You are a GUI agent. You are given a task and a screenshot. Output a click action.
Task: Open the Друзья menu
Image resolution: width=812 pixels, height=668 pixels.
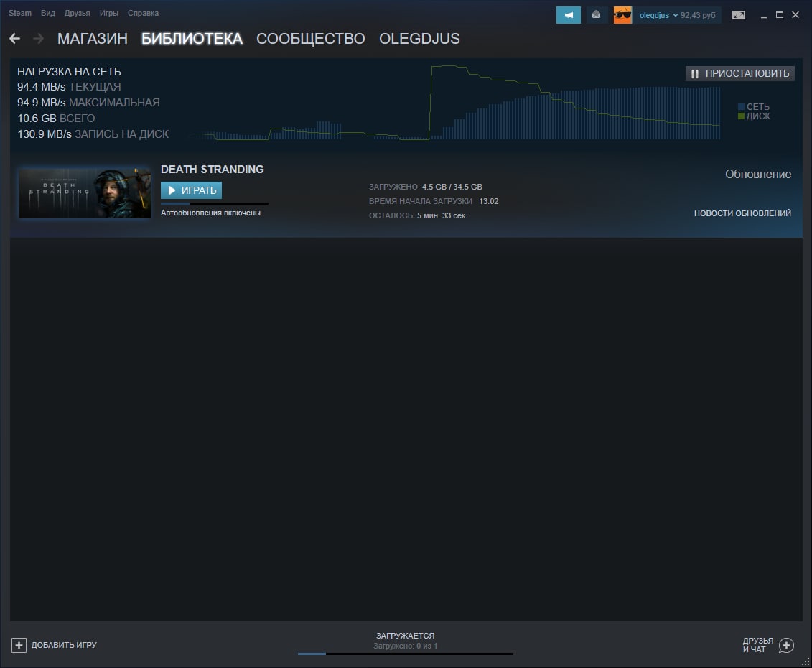[x=77, y=13]
